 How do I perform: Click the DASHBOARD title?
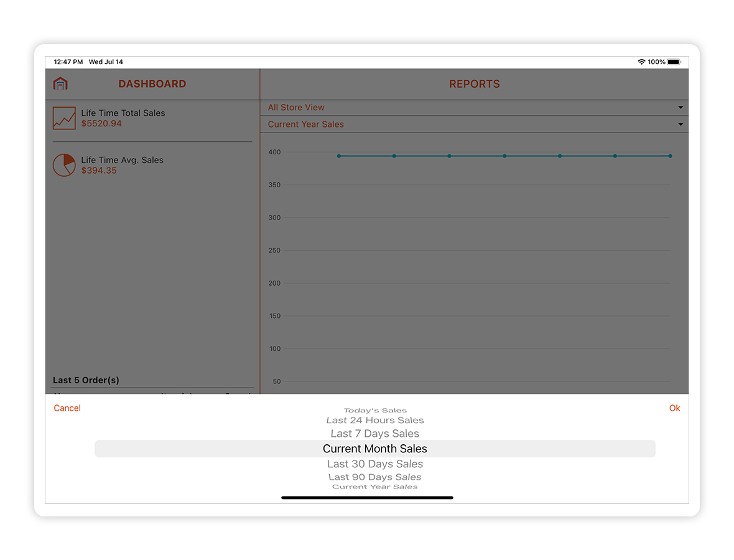152,84
